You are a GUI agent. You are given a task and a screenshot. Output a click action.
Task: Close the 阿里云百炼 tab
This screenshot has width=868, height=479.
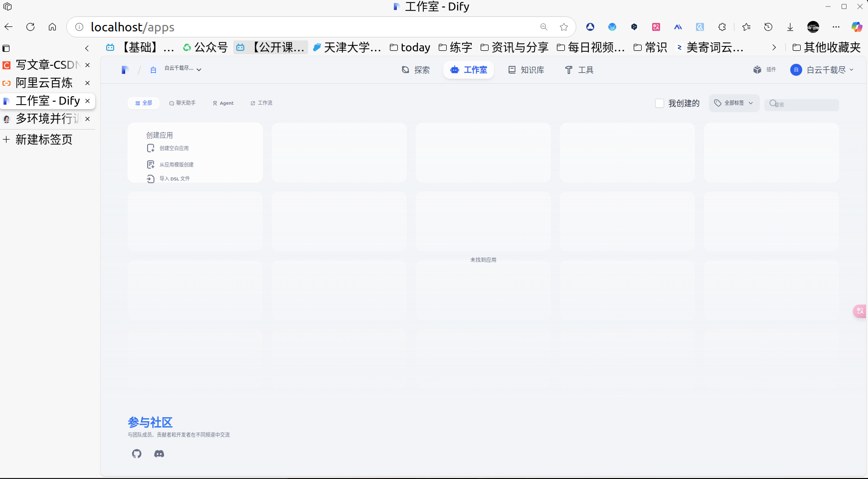(87, 83)
